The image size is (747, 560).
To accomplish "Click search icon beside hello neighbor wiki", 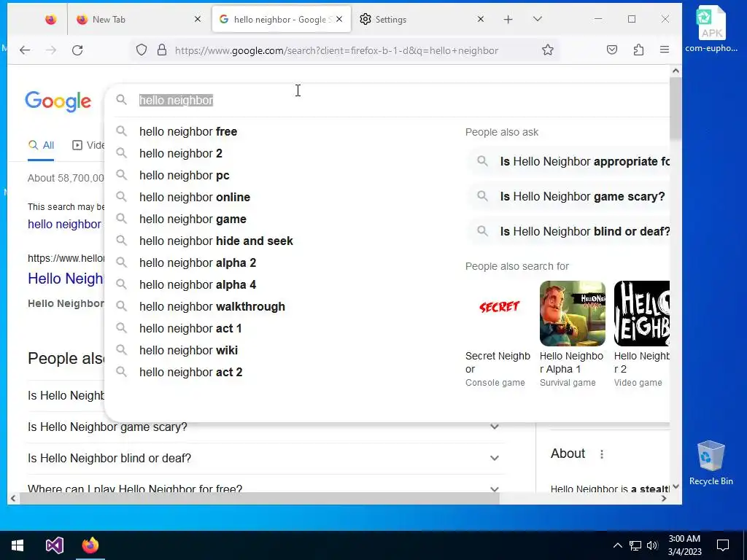I will [x=122, y=350].
